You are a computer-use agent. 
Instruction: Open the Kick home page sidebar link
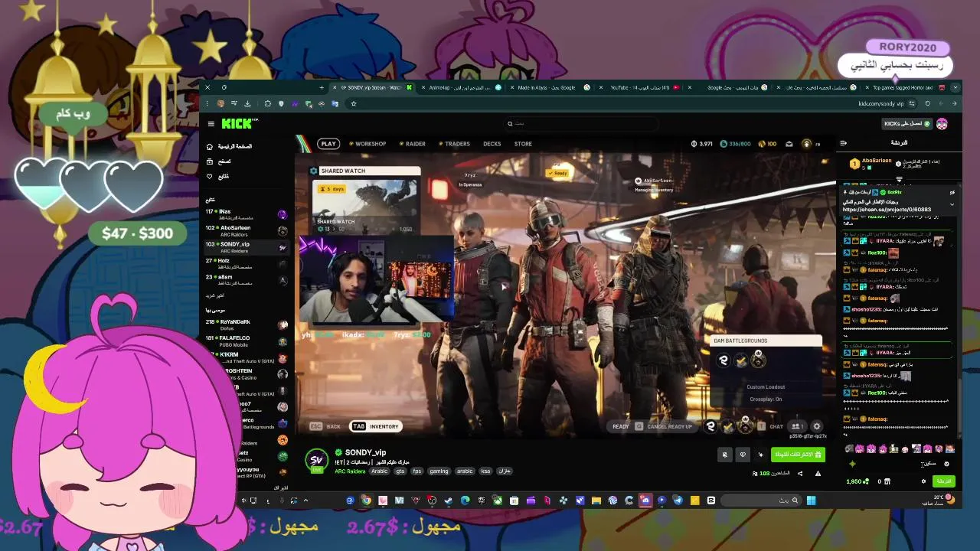(229, 146)
